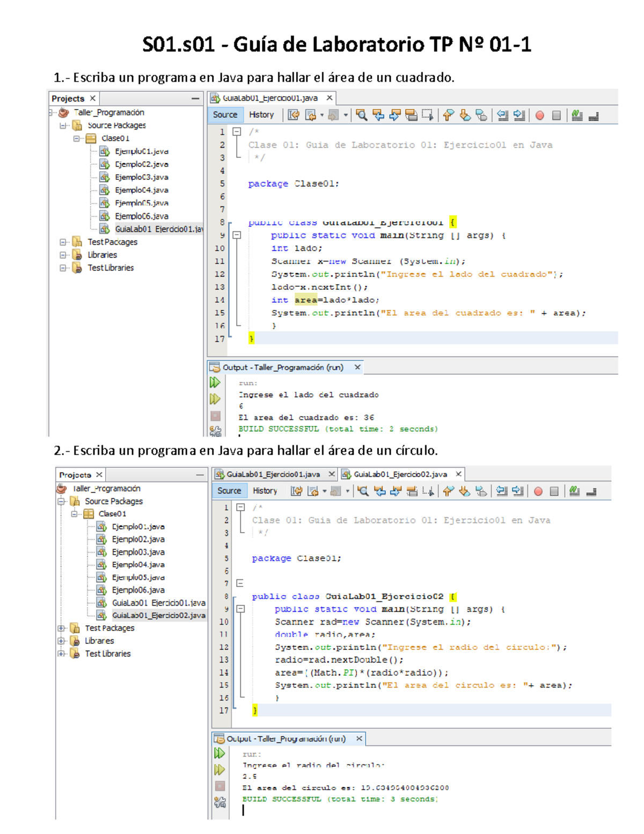Switch to the History view
The height and width of the screenshot is (834, 644).
tap(262, 114)
